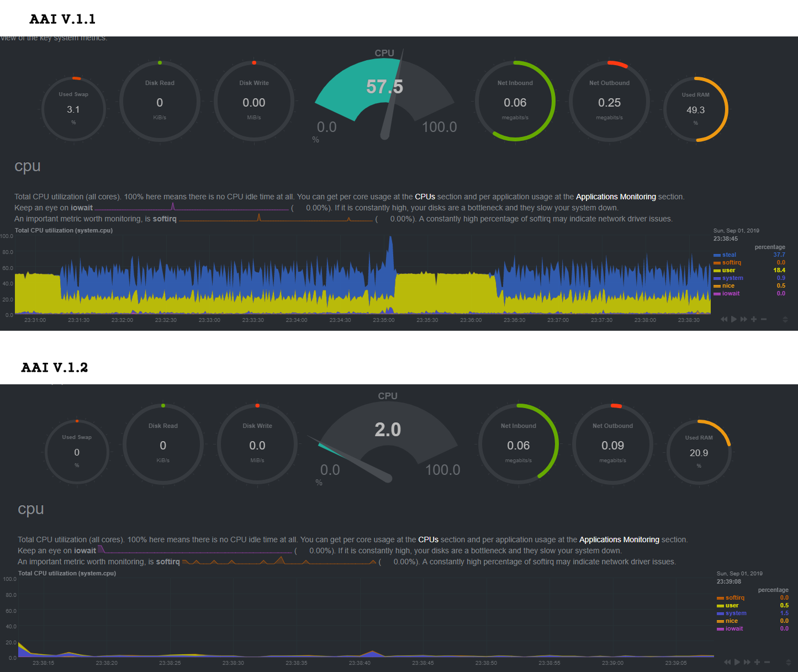The height and width of the screenshot is (672, 798).
Task: Click play on the V.1.1 CPU chart
Action: pyautogui.click(x=734, y=319)
